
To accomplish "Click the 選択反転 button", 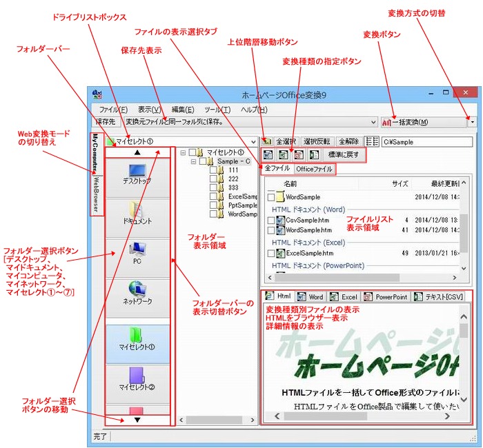I will [x=317, y=141].
